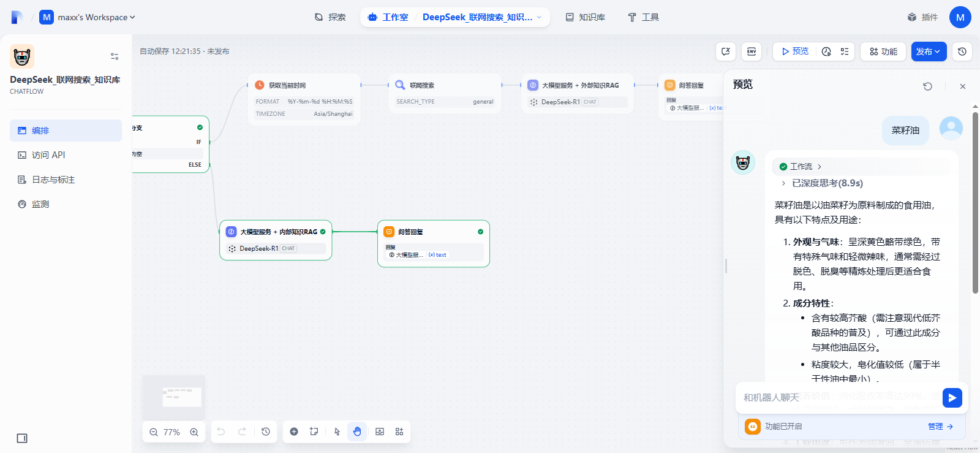Select the lower 问答回复 node
This screenshot has height=453, width=980.
coord(434,243)
